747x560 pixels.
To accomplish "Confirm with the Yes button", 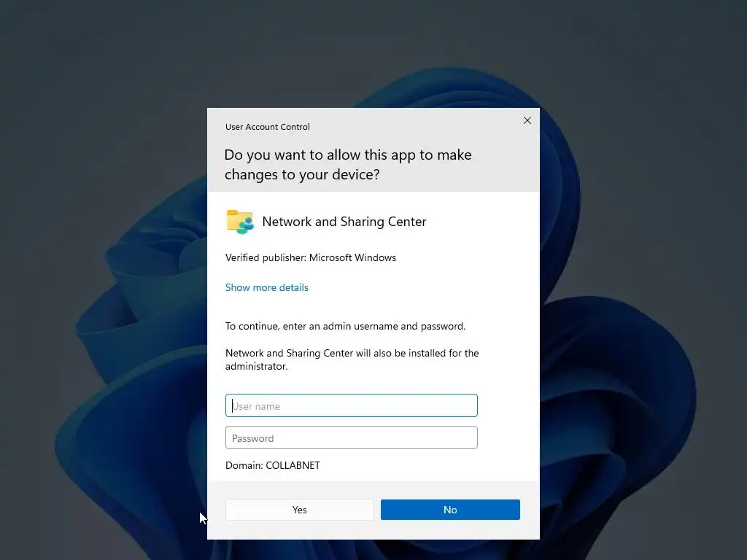I will tap(299, 510).
